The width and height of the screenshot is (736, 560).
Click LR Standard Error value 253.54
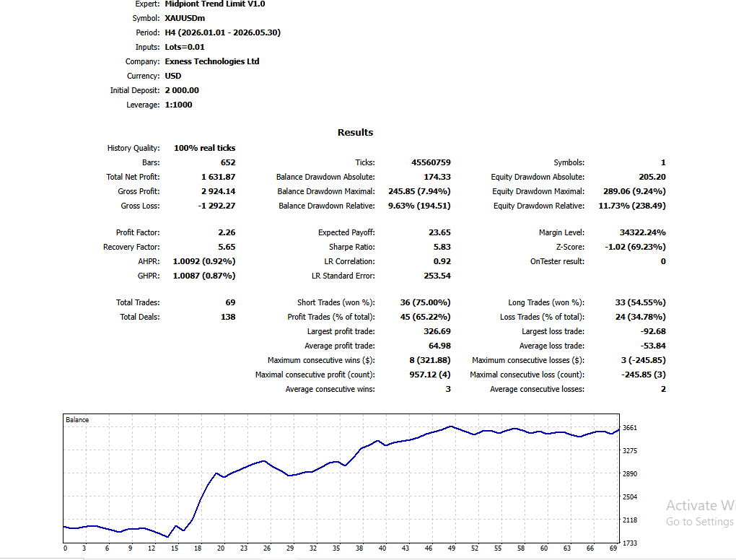coord(437,276)
